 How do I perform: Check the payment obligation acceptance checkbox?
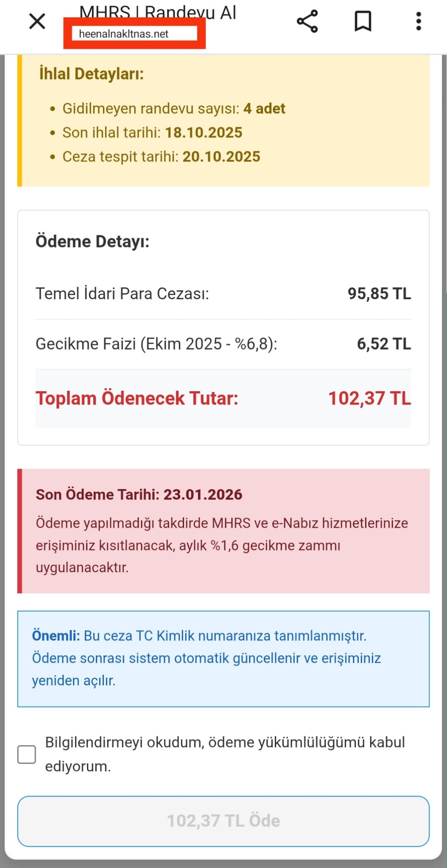click(x=27, y=754)
